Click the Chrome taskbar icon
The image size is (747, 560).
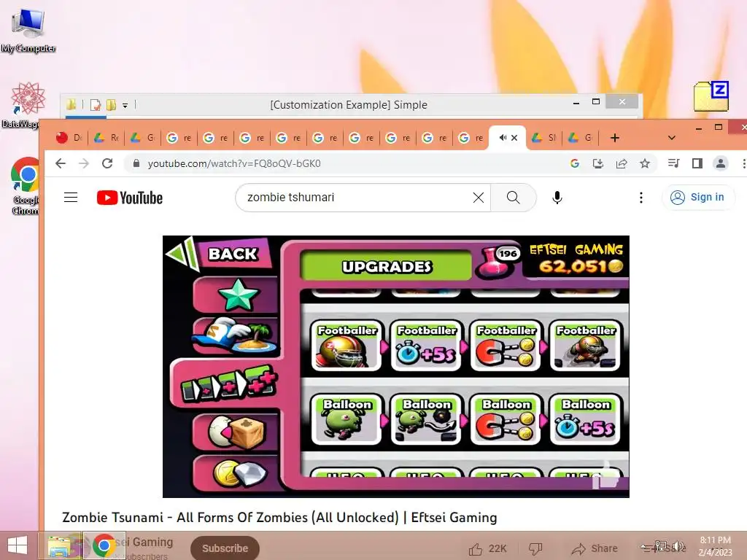pyautogui.click(x=104, y=545)
